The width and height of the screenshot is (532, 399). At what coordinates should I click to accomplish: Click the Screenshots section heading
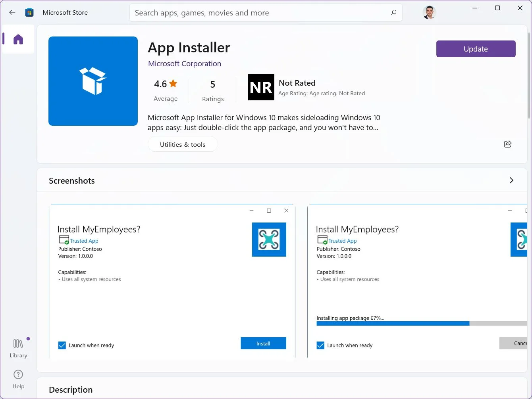[72, 181]
